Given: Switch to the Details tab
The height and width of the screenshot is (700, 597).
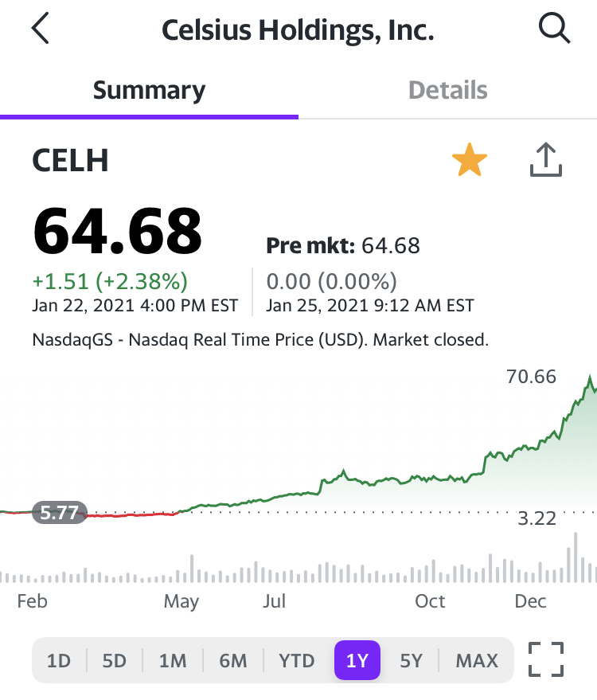Looking at the screenshot, I should tap(447, 90).
